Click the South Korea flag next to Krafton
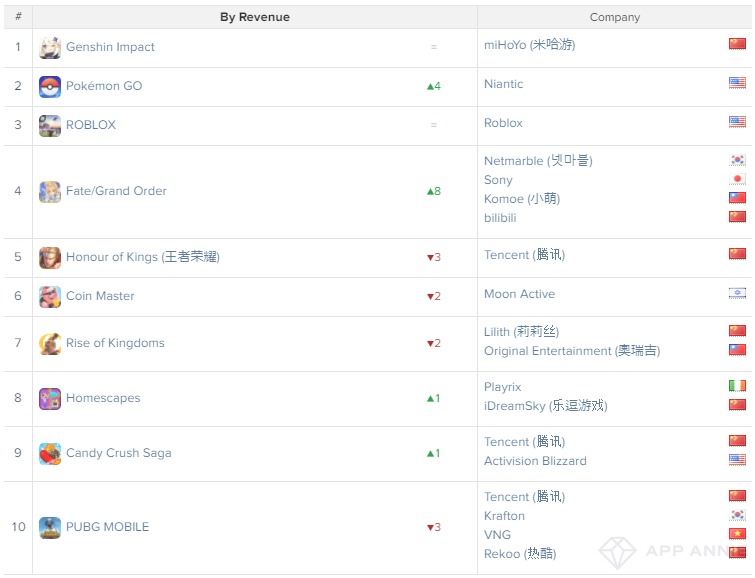755x578 pixels. [737, 515]
